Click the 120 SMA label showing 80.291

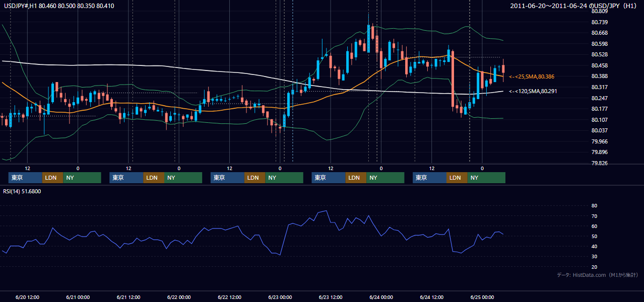tap(533, 91)
